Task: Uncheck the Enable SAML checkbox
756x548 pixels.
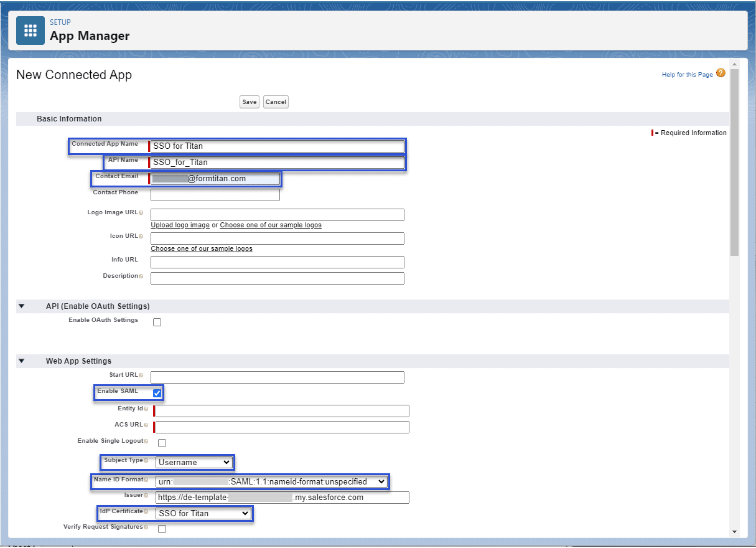Action: [157, 393]
